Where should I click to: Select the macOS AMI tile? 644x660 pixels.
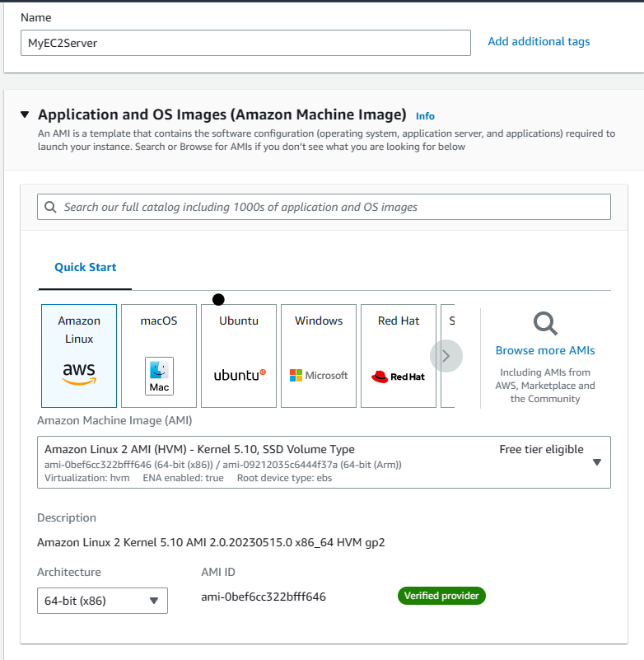coord(159,356)
